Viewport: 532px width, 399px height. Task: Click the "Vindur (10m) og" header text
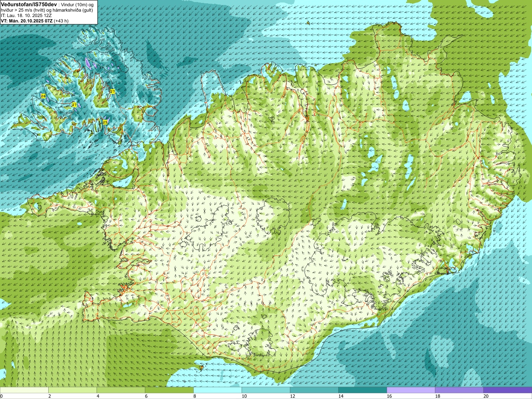[x=77, y=4]
